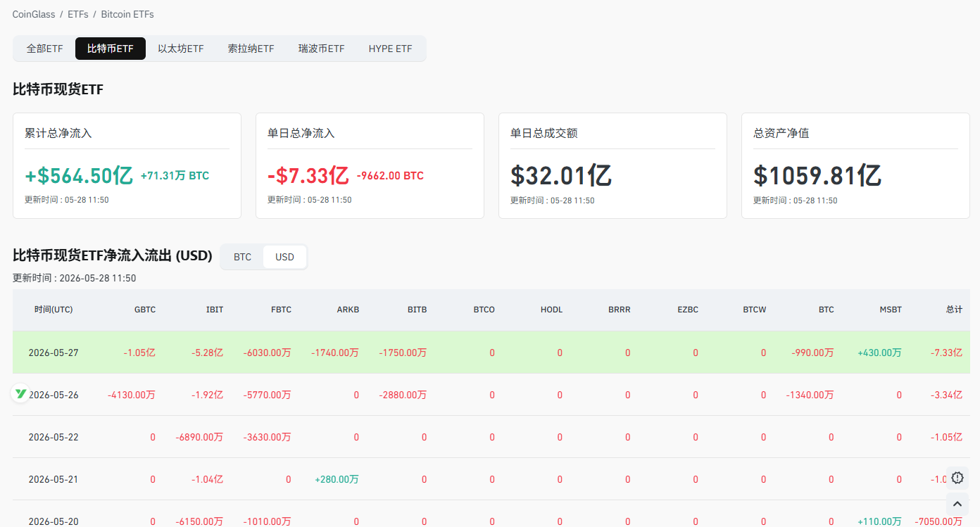Screen dimensions: 980x527
Task: Click the green V badge icon
Action: tap(20, 393)
